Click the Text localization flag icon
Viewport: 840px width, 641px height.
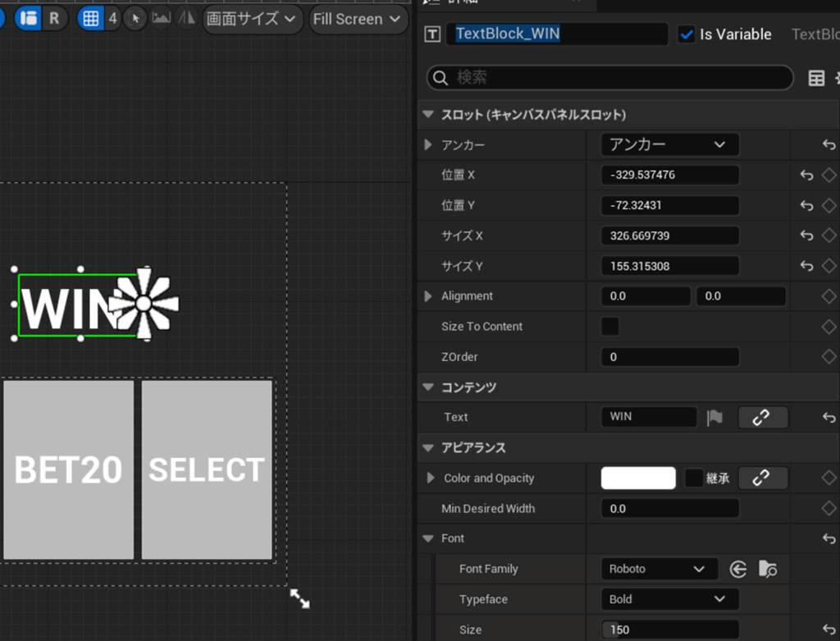click(715, 418)
